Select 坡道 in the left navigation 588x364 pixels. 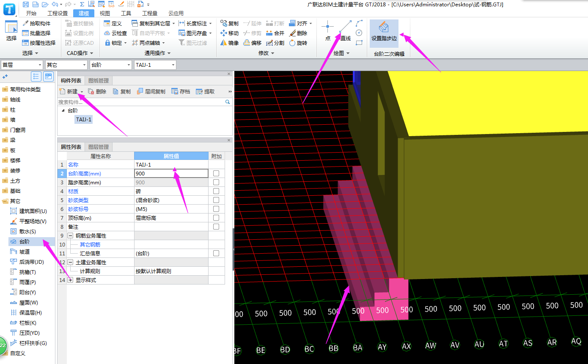click(25, 252)
